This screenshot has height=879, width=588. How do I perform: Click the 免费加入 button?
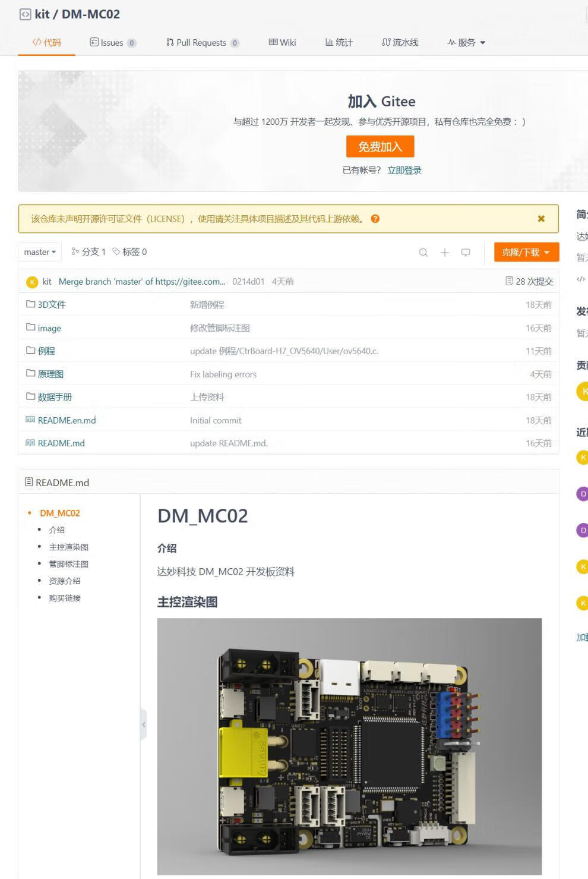click(x=380, y=147)
